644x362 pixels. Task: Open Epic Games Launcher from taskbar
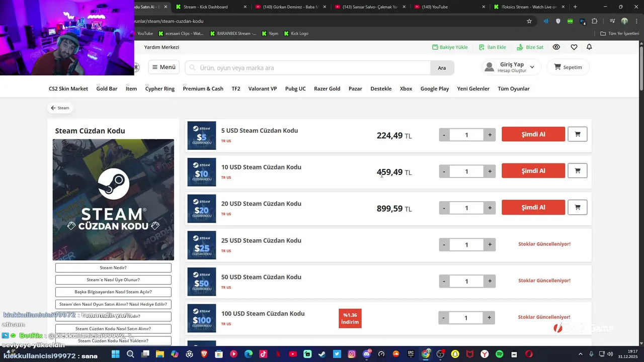pyautogui.click(x=411, y=354)
